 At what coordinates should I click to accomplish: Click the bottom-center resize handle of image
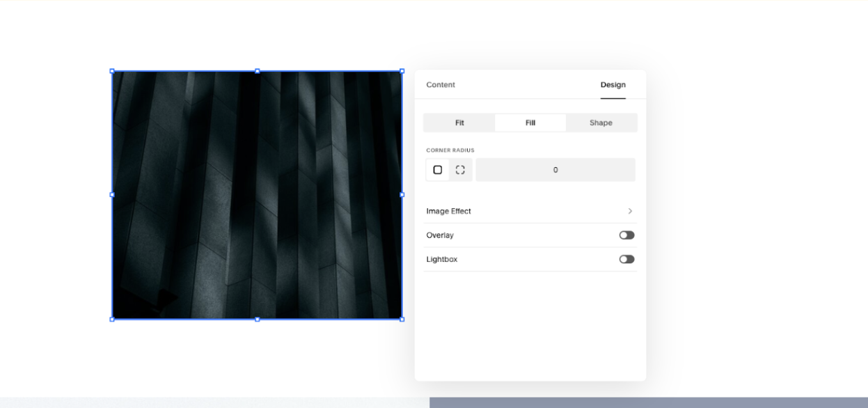pos(257,320)
